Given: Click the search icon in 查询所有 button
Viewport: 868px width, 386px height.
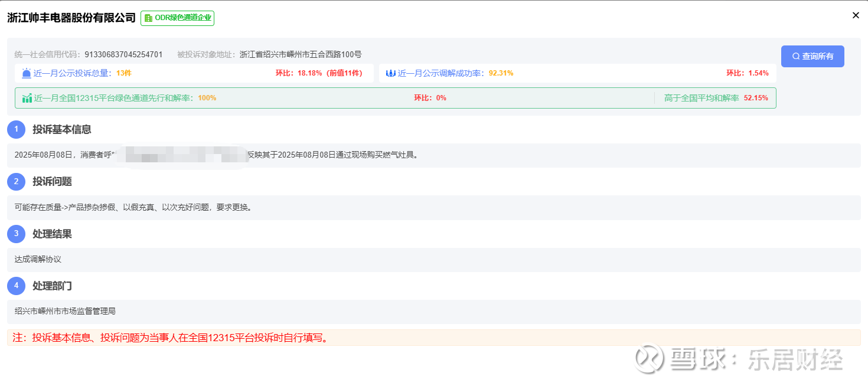Looking at the screenshot, I should pyautogui.click(x=796, y=57).
